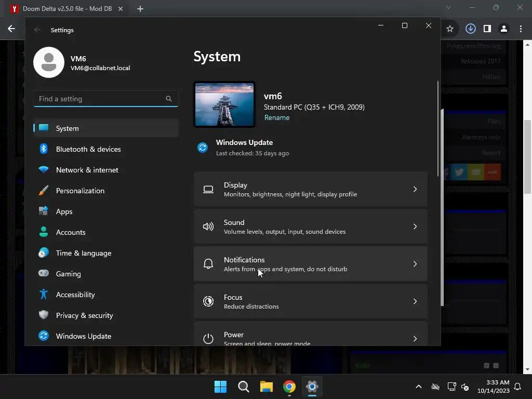Viewport: 532px width, 399px height.
Task: Open Chrome profile icon
Action: click(504, 29)
